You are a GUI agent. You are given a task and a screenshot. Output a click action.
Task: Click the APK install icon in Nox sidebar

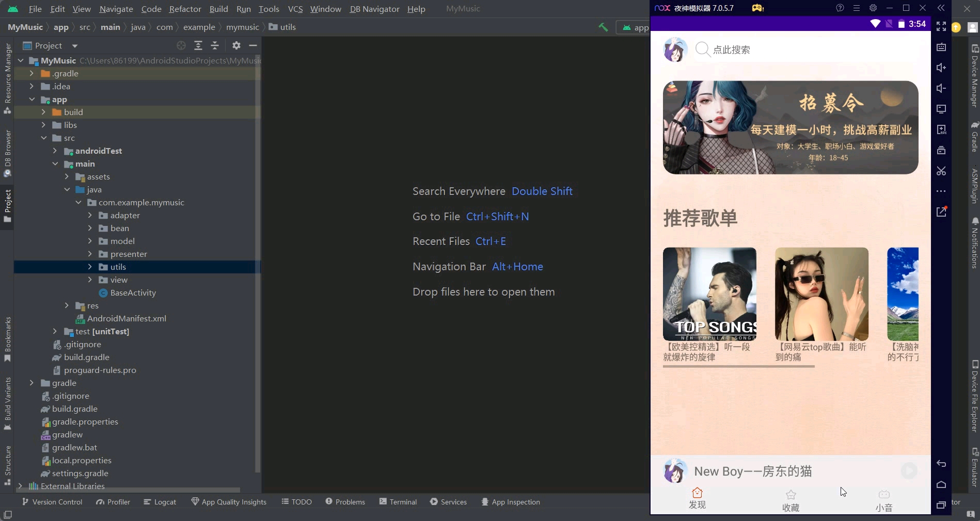[x=941, y=129]
